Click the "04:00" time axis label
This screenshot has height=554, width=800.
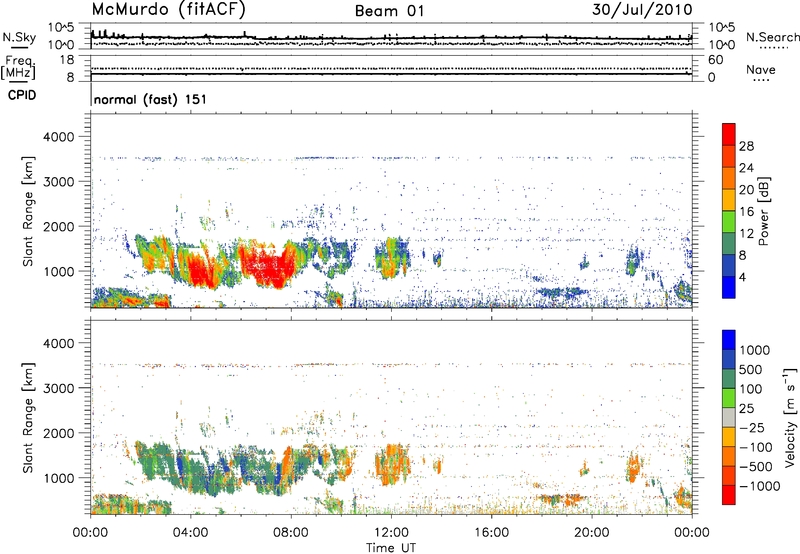click(x=190, y=533)
